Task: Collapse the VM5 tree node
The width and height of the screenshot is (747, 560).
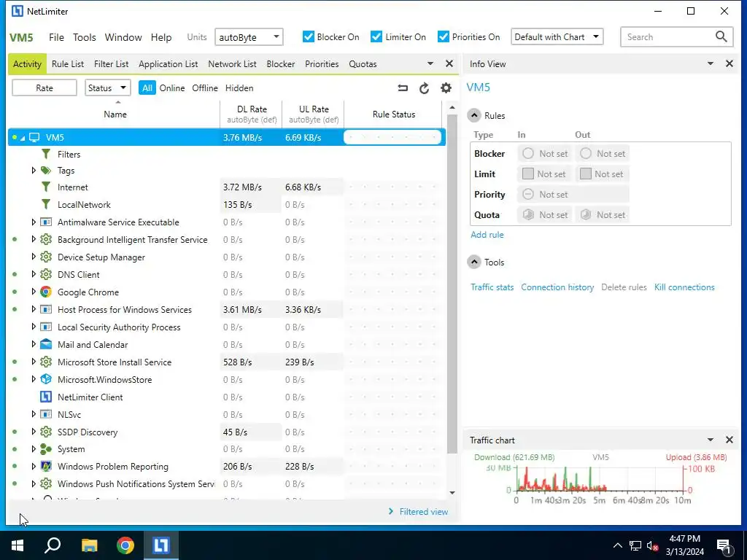Action: click(x=23, y=138)
